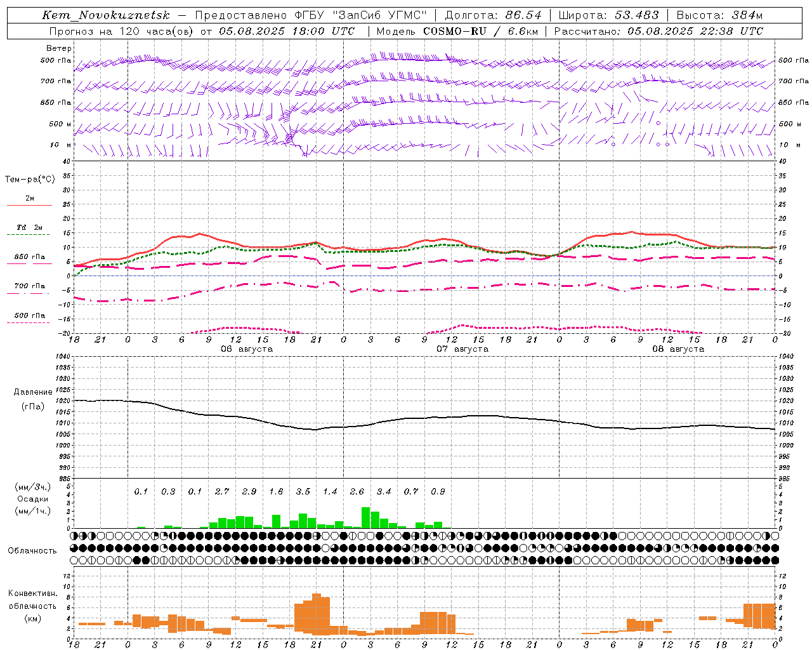Click the '850 гПа' temperature legend entry
Image resolution: width=812 pixels, height=650 pixels.
point(29,257)
